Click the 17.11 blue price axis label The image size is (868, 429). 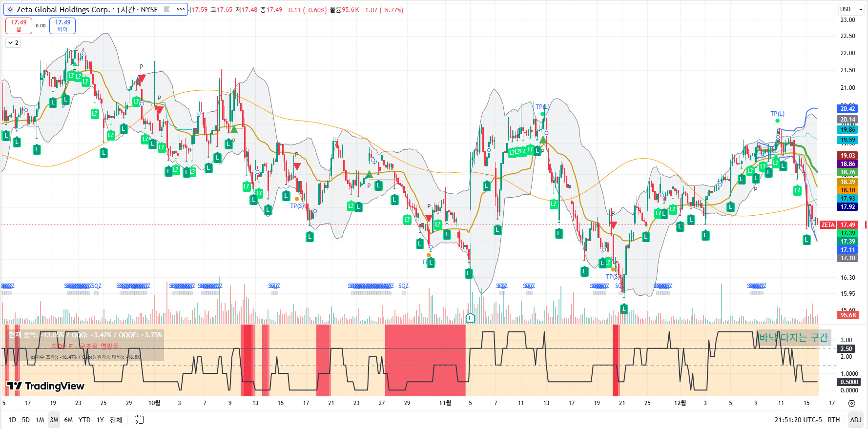[x=847, y=250]
